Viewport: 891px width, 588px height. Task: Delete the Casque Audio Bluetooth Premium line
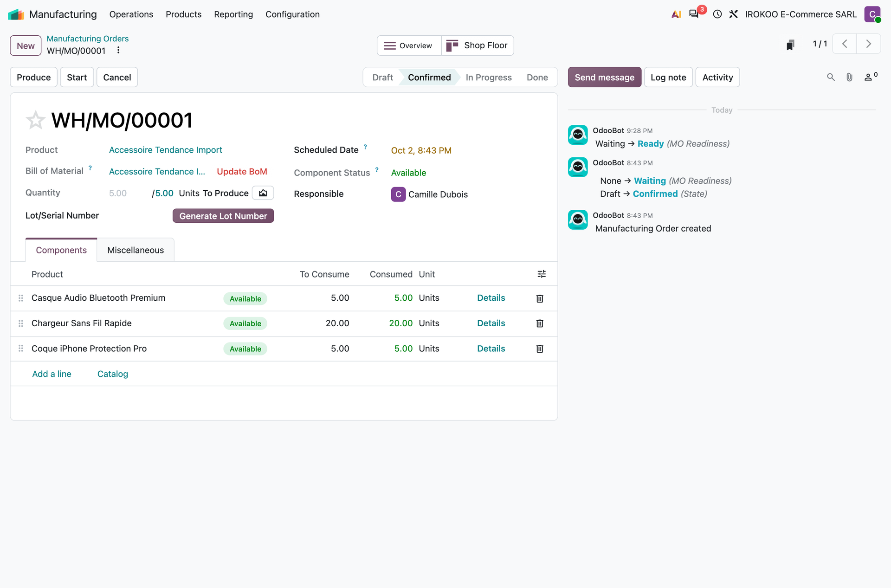click(540, 298)
